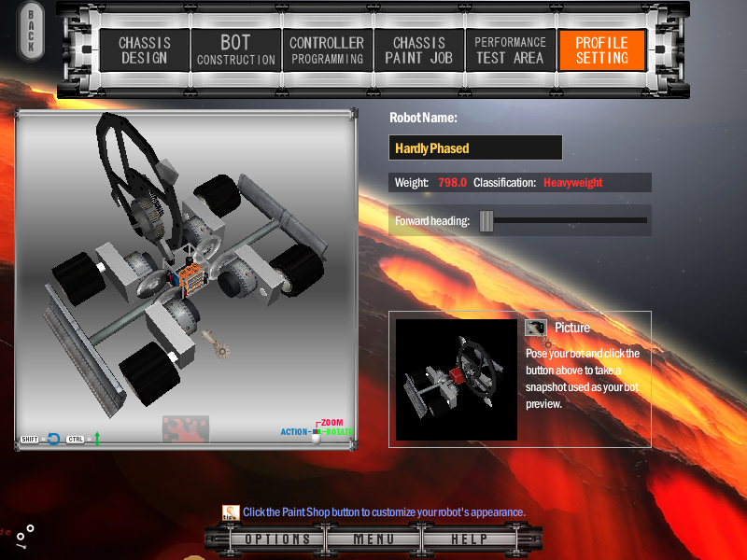This screenshot has height=560, width=747.
Task: Click the ZOOM control label
Action: click(332, 423)
